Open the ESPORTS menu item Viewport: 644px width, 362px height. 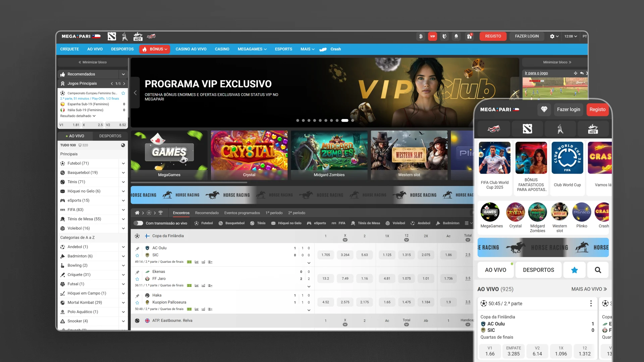click(283, 49)
